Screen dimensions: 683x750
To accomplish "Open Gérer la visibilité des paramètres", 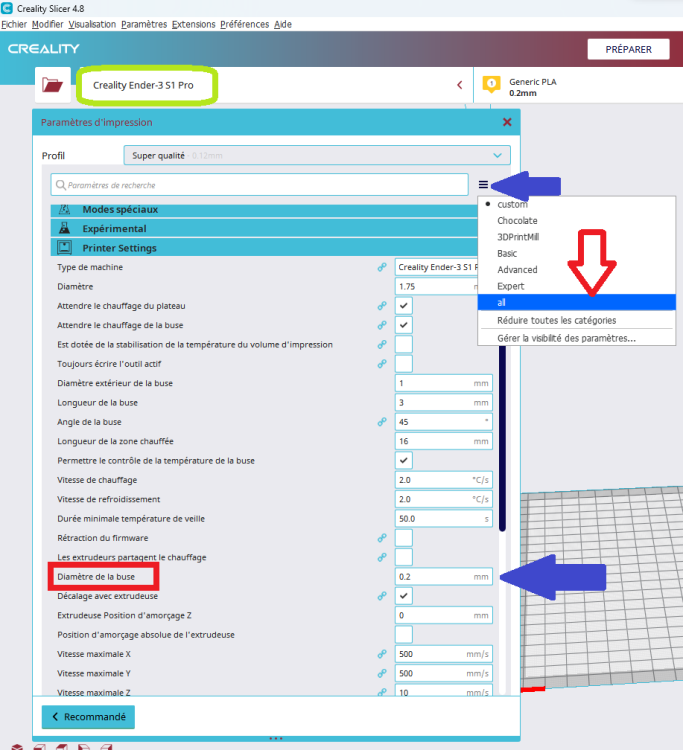I will [576, 338].
